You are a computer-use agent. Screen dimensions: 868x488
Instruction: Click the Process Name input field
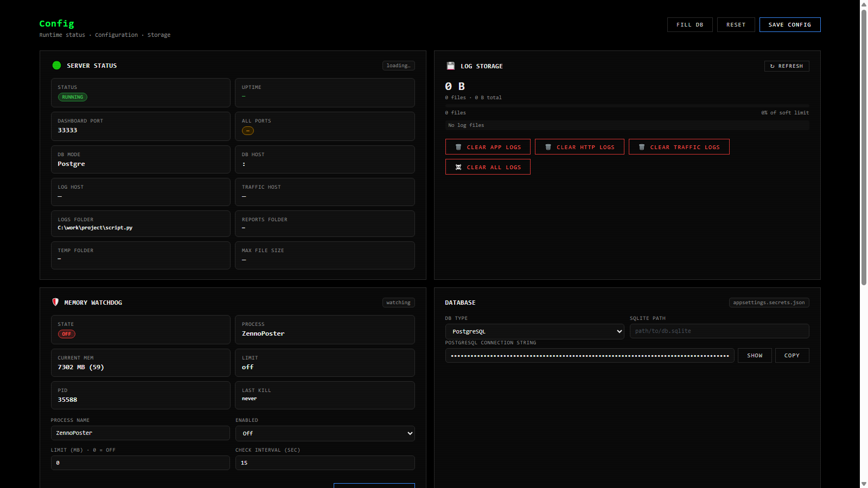point(141,433)
